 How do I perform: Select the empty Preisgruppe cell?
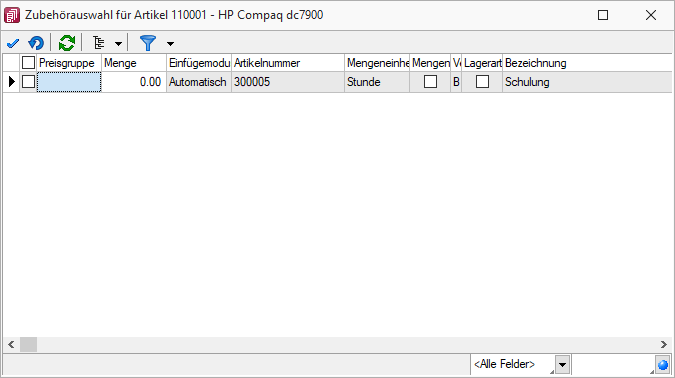(x=69, y=82)
